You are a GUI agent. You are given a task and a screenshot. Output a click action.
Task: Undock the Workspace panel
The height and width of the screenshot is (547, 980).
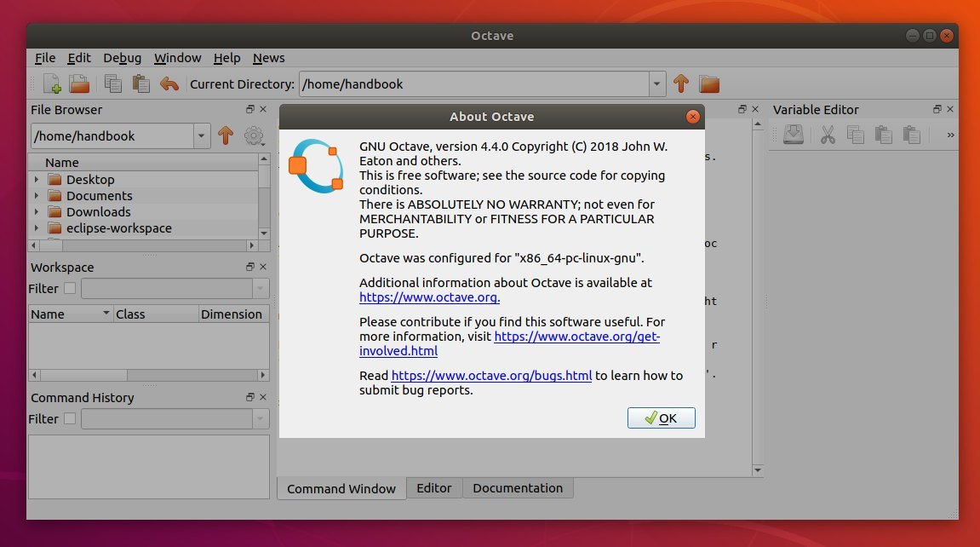tap(250, 267)
